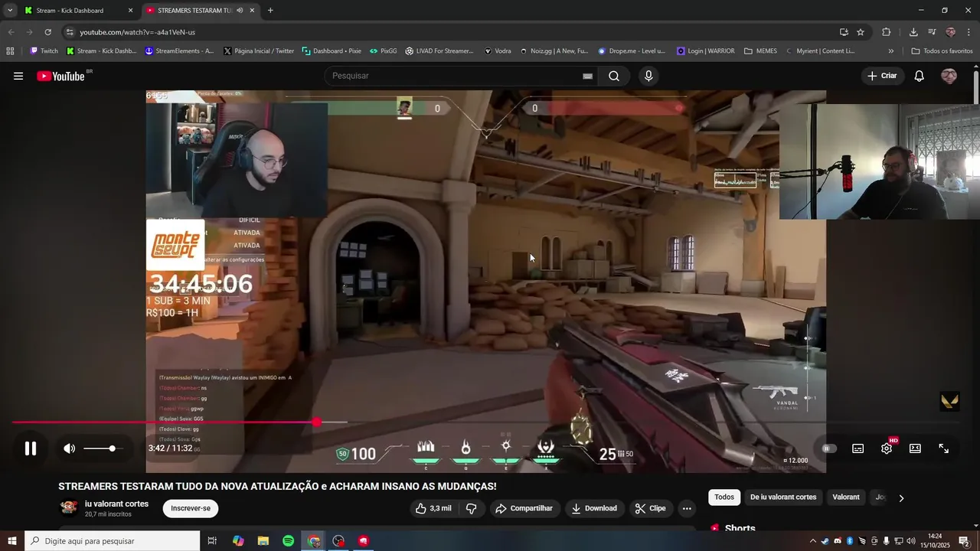980x551 pixels.
Task: Expand browser tab search dropdown
Action: [x=10, y=11]
